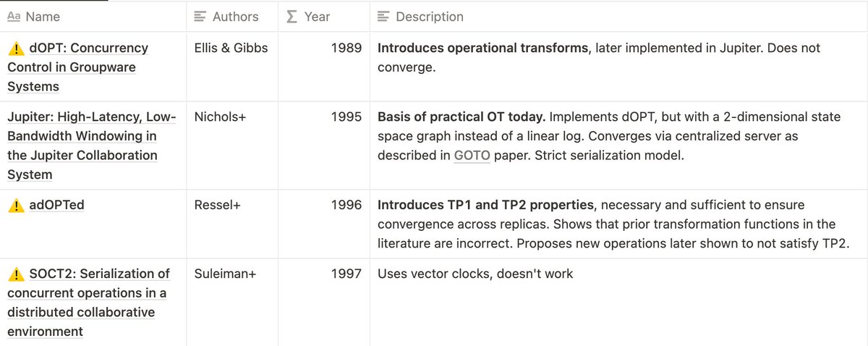Click the Authors column text-property icon

(200, 16)
